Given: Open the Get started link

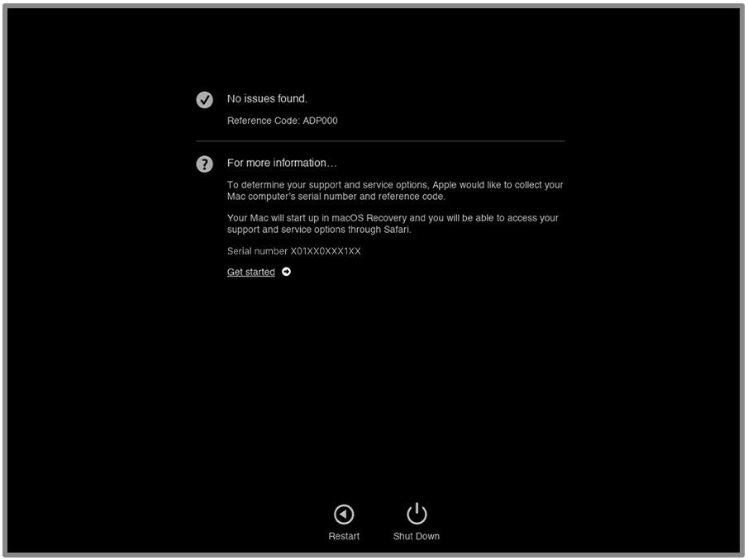Looking at the screenshot, I should click(x=251, y=272).
